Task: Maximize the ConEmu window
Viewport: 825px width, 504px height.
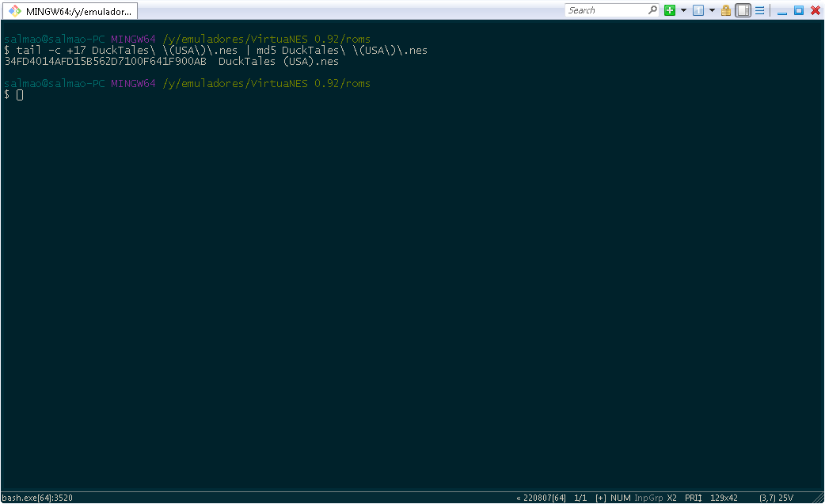Action: pyautogui.click(x=799, y=10)
